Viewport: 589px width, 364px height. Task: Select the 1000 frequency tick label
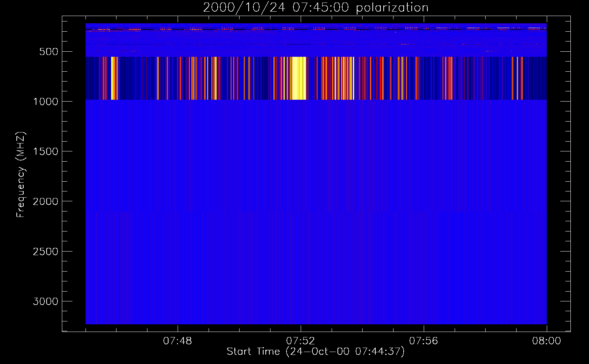pos(46,102)
